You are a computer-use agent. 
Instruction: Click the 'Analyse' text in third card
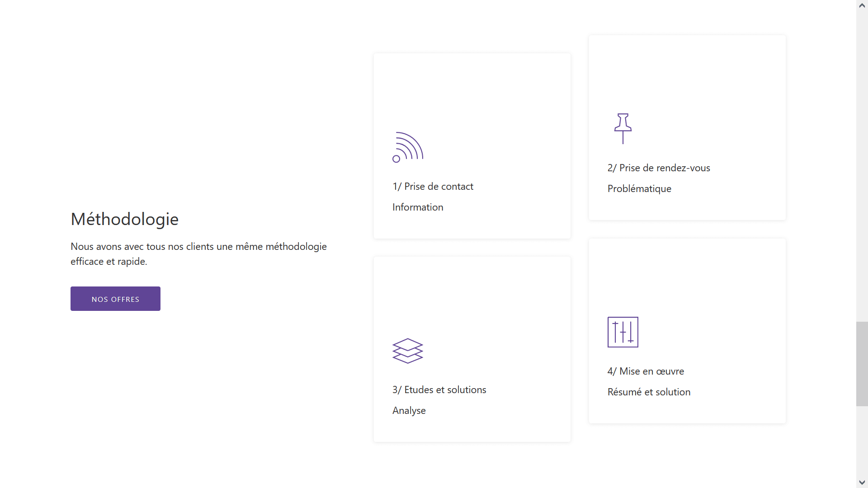pos(409,411)
